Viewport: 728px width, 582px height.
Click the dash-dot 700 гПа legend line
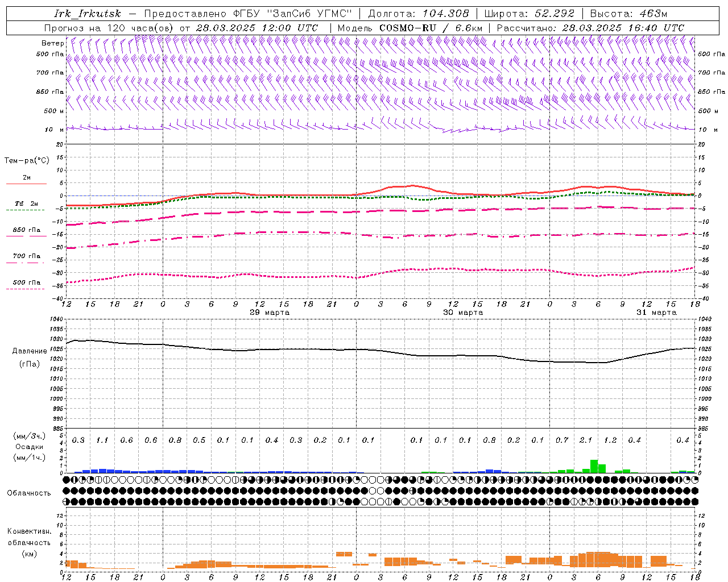pyautogui.click(x=25, y=263)
